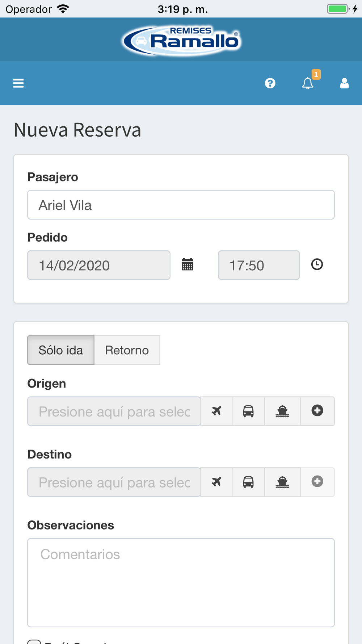Screen dimensions: 362x644
Task: Select airport as Destino
Action: [216, 482]
